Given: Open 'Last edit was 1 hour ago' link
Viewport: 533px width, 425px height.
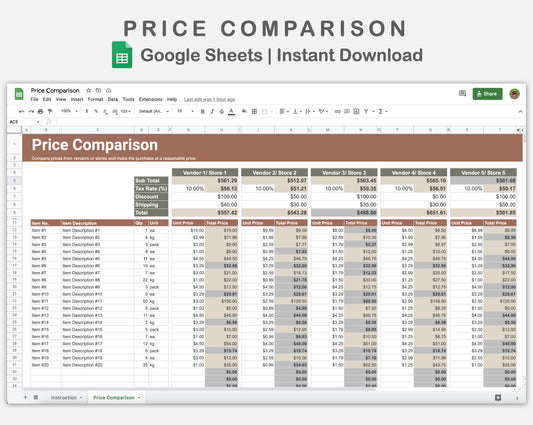Looking at the screenshot, I should tap(209, 99).
